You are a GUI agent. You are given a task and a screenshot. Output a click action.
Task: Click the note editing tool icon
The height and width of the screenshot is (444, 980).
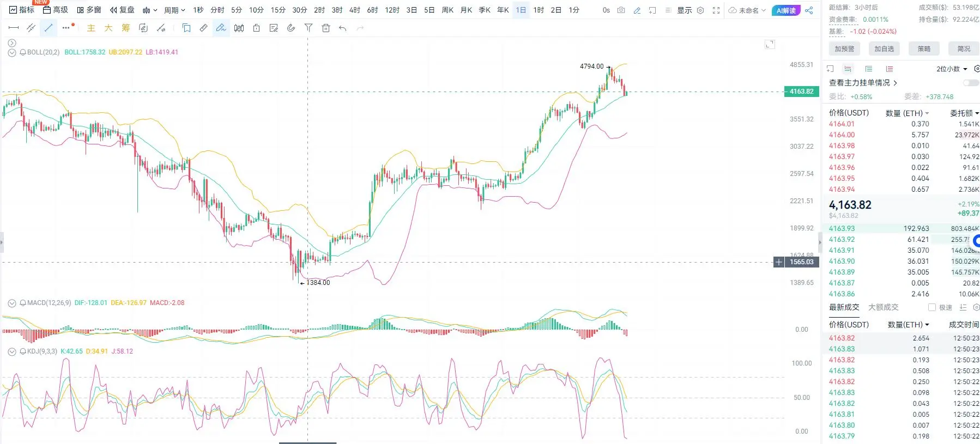pyautogui.click(x=274, y=28)
